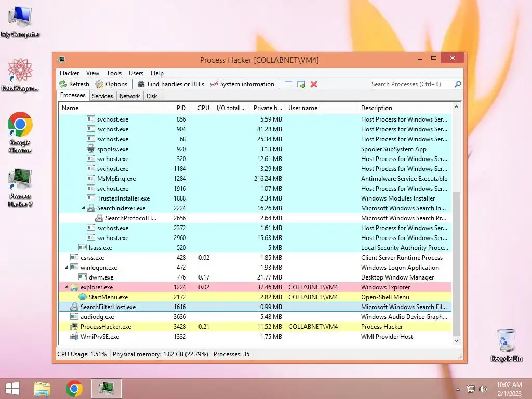Show hidden tray icons arrow
This screenshot has width=532, height=399.
click(458, 389)
